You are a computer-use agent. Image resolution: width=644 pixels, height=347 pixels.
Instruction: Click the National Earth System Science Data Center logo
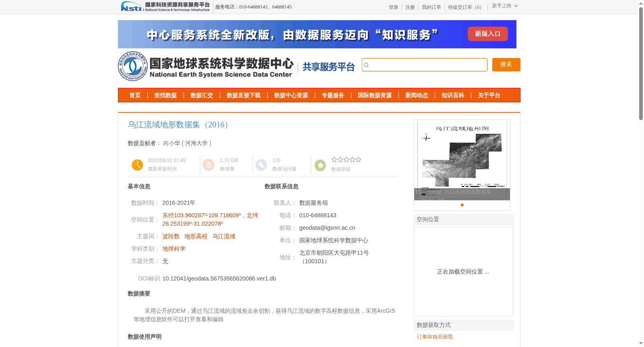point(206,66)
